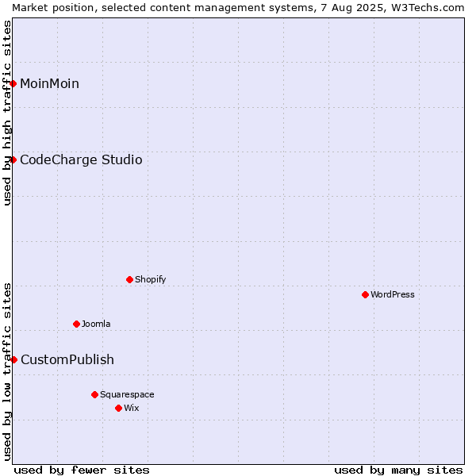Click the CustomPublish red marker

click(13, 360)
